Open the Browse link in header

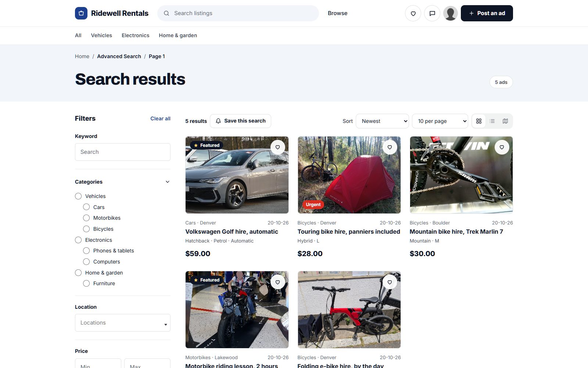point(338,13)
